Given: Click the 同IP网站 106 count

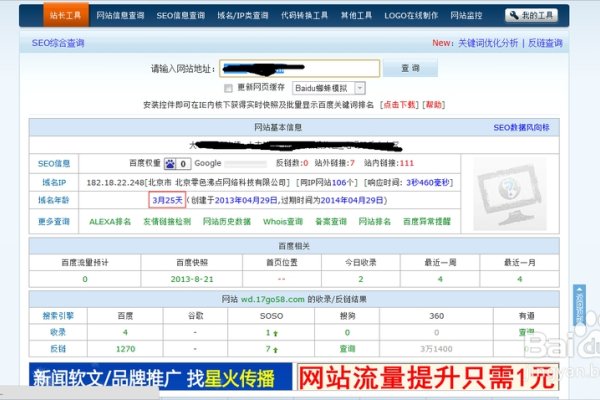Looking at the screenshot, I should tap(339, 183).
